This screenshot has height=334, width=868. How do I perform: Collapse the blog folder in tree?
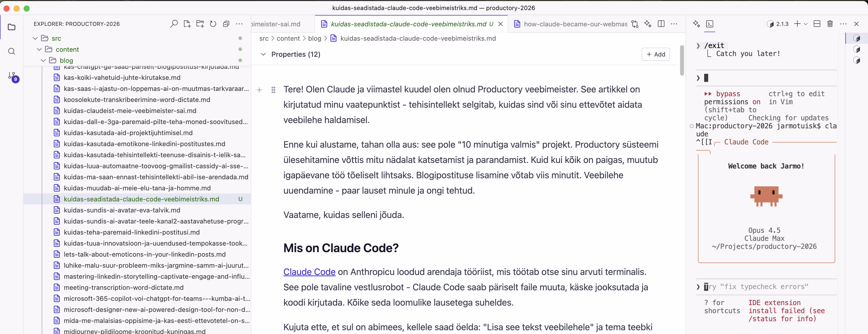coord(43,60)
